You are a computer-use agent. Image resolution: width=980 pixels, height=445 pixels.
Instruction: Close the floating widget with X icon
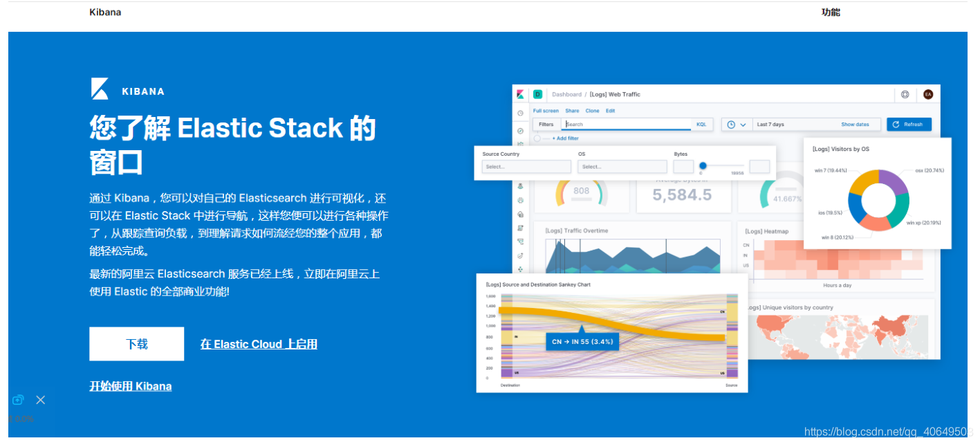(41, 399)
